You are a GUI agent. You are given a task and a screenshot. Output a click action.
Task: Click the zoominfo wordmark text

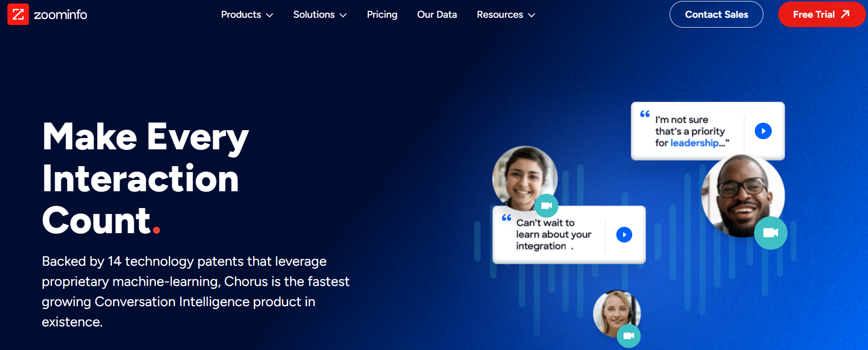(x=60, y=15)
